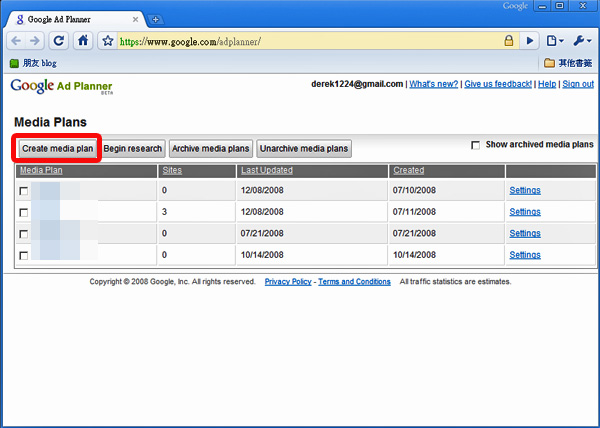Go forward with the browser Forward arrow
600x428 pixels.
tap(34, 41)
